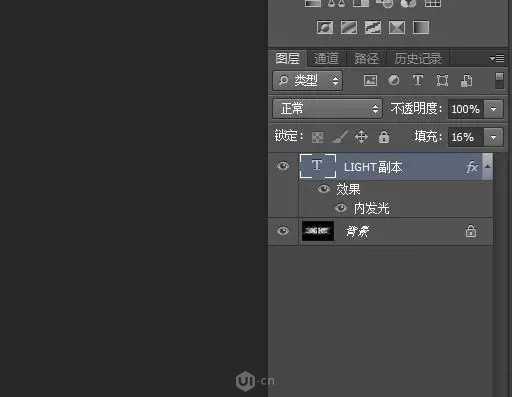Viewport: 512px width, 397px height.
Task: Click the 内发光 effect row label
Action: [x=372, y=208]
